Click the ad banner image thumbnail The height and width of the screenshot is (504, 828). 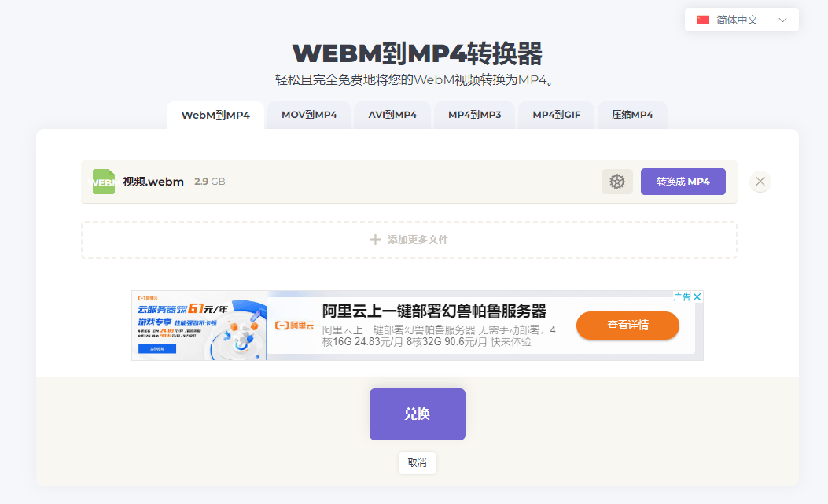tap(199, 326)
